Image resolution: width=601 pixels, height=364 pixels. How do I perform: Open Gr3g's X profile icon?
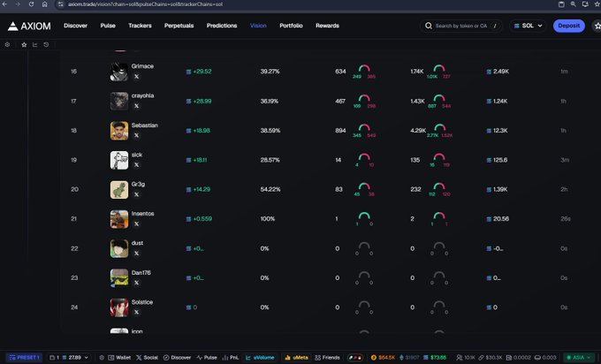tap(136, 194)
